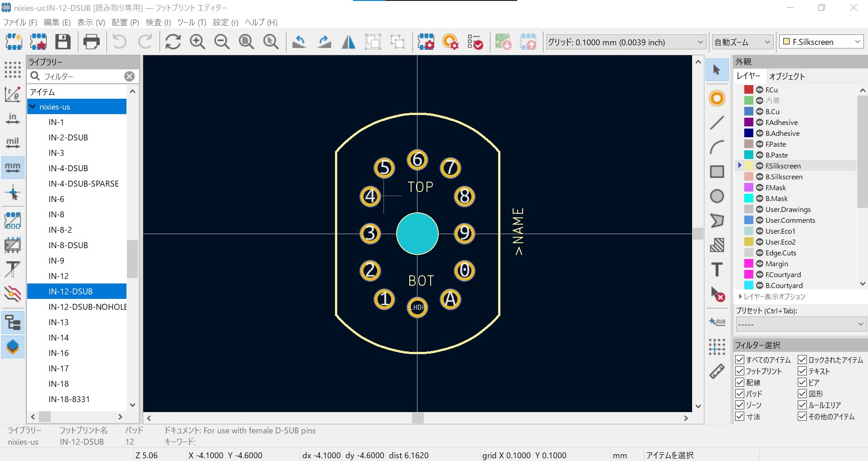Click the B.Mask color swatch

point(749,198)
